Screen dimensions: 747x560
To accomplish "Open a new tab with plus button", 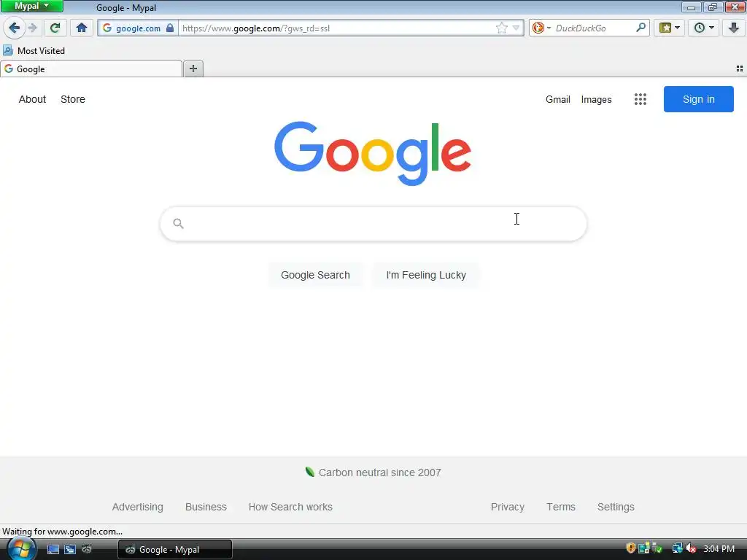I will (x=193, y=69).
